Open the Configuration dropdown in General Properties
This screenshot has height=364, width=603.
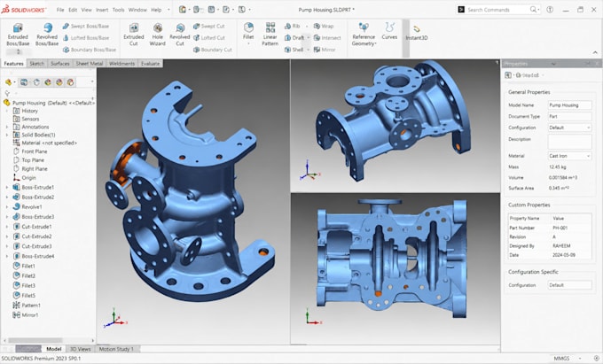pos(570,128)
